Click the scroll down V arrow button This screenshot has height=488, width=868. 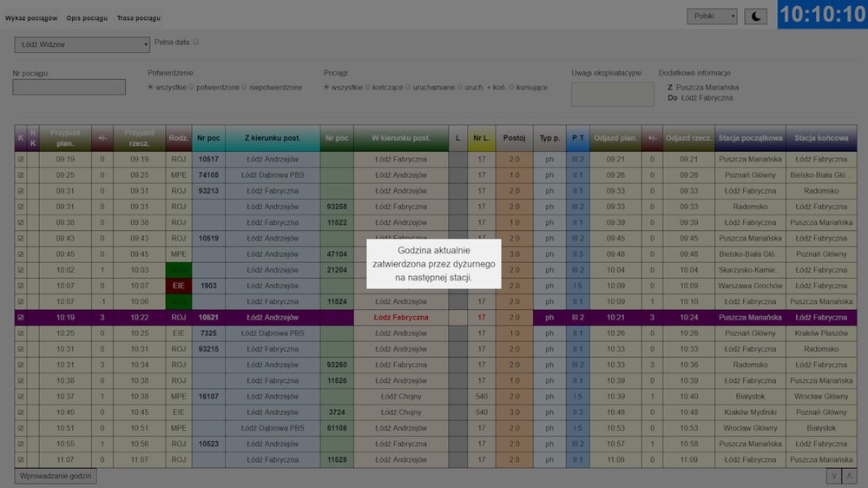point(833,476)
